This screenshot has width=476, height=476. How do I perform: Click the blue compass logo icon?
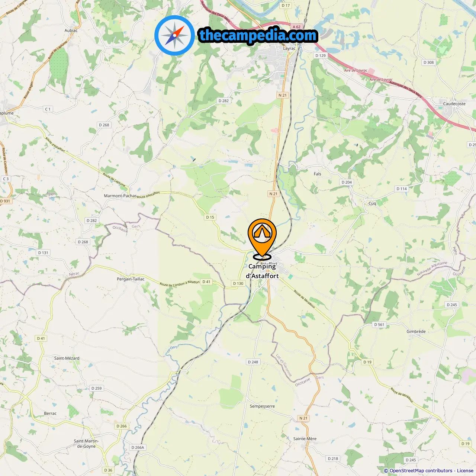(x=174, y=35)
